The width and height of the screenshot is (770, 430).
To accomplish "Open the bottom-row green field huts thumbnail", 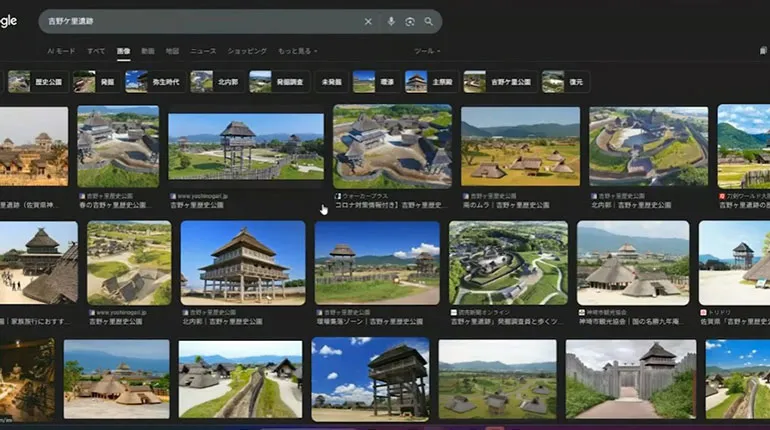I will 497,379.
